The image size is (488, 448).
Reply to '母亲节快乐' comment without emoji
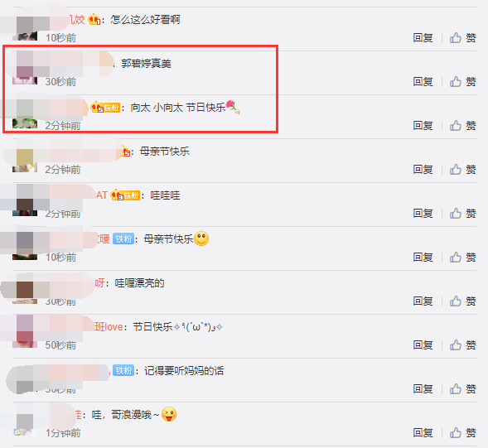pos(423,170)
